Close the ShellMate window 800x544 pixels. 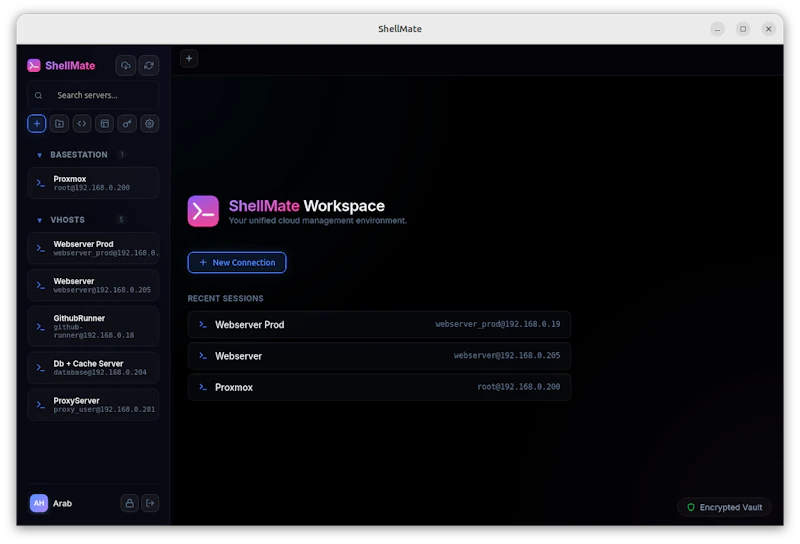(768, 29)
